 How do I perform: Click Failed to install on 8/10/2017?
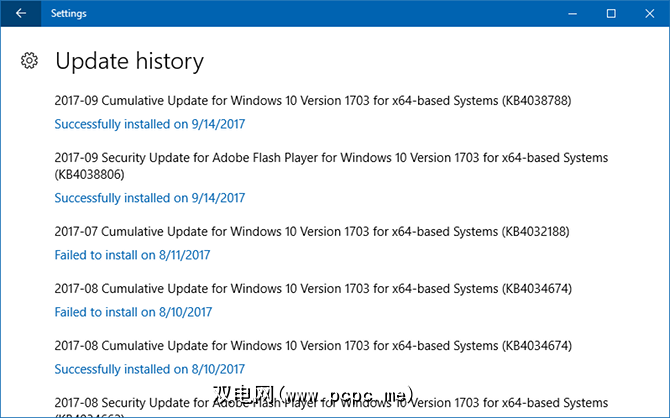pos(132,312)
